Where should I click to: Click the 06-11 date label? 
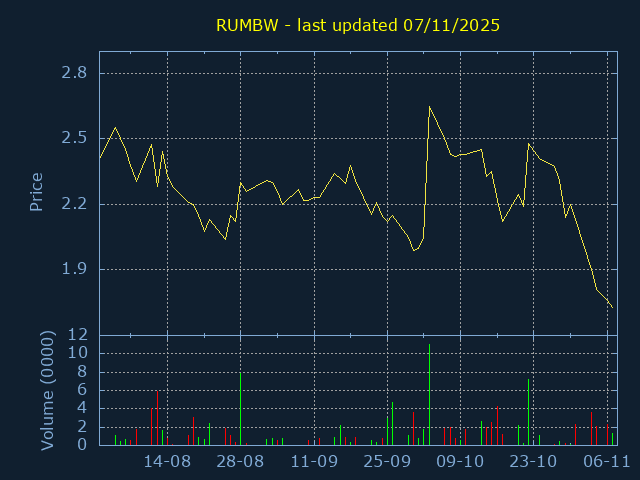[606, 461]
